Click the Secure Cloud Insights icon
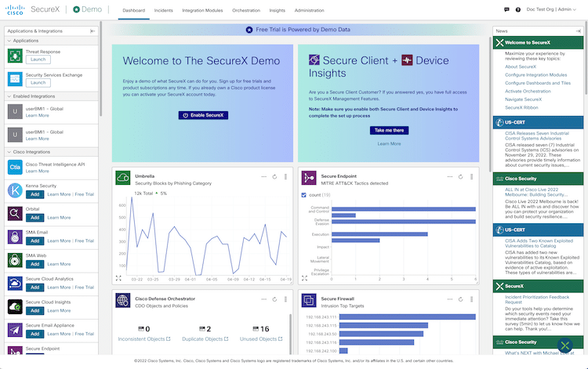This screenshot has width=588, height=369. 15,306
